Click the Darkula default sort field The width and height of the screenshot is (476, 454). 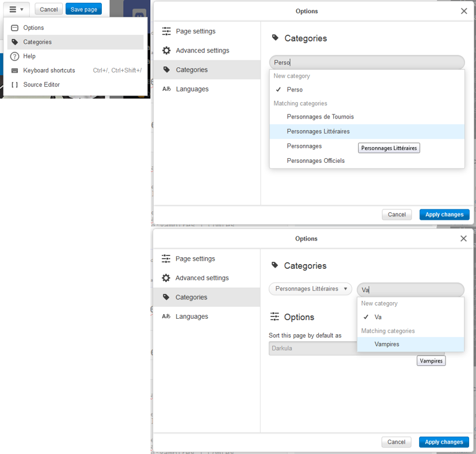313,348
